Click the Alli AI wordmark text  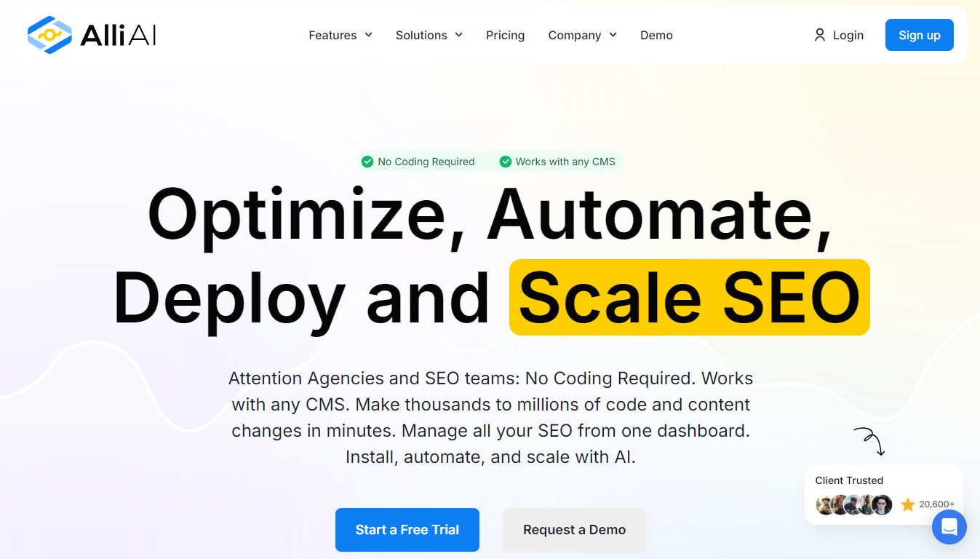(119, 35)
